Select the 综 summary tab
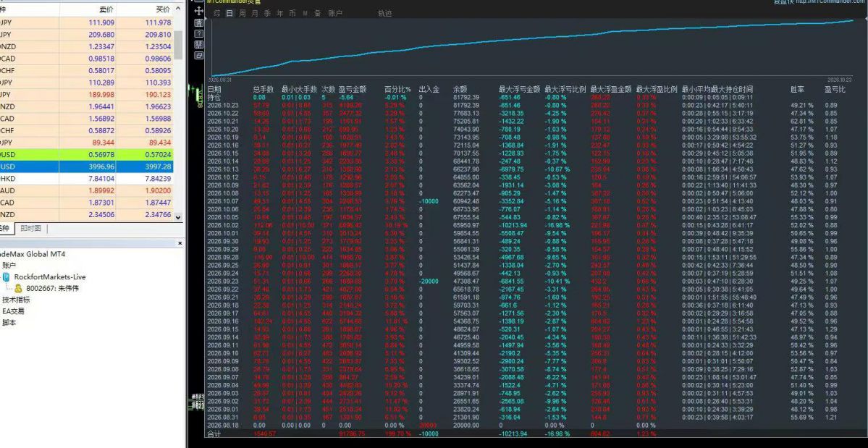Viewport: 868px width, 448px height. (x=216, y=13)
